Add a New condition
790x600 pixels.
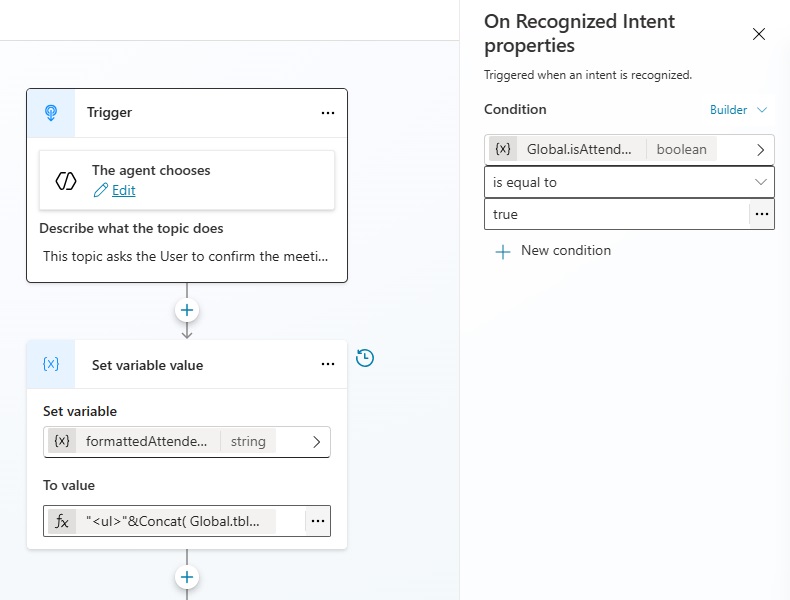553,251
